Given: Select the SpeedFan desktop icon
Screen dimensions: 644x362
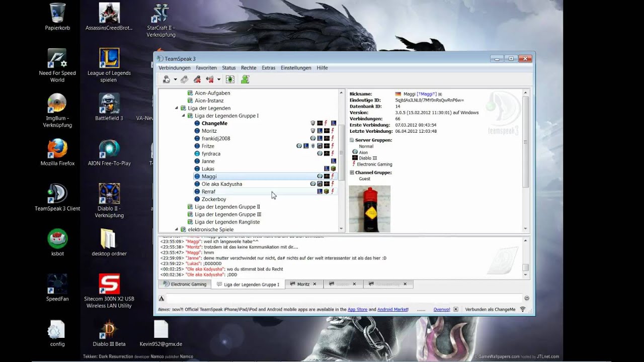Looking at the screenshot, I should (x=57, y=288).
